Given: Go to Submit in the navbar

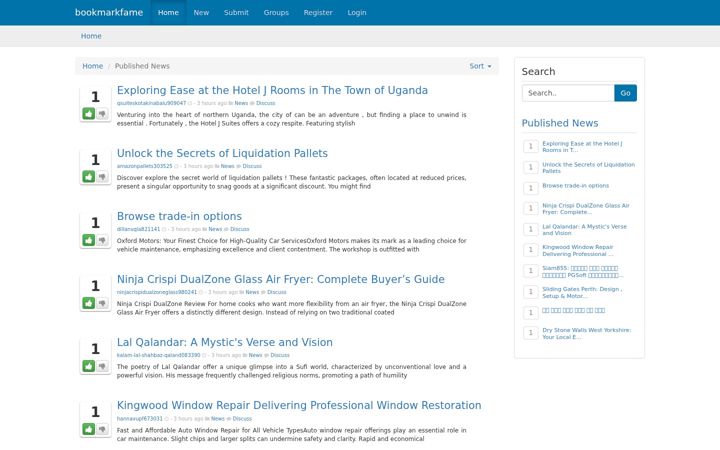Looking at the screenshot, I should tap(236, 12).
